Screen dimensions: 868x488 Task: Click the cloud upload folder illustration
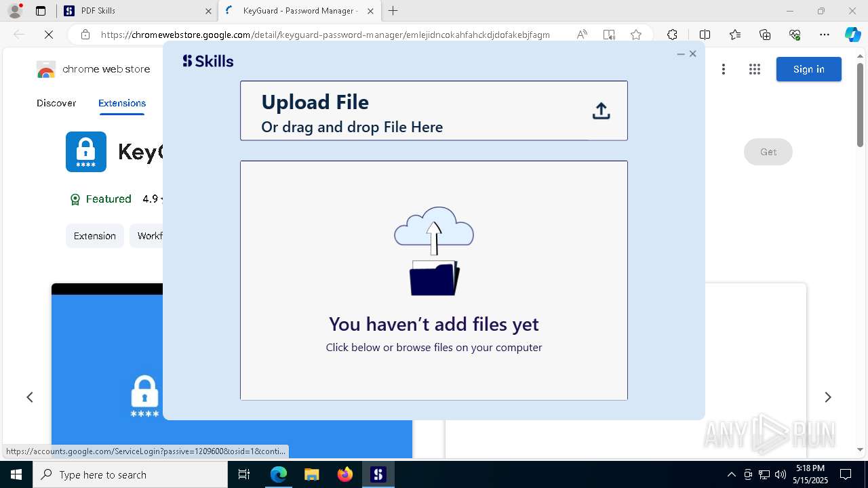point(434,251)
